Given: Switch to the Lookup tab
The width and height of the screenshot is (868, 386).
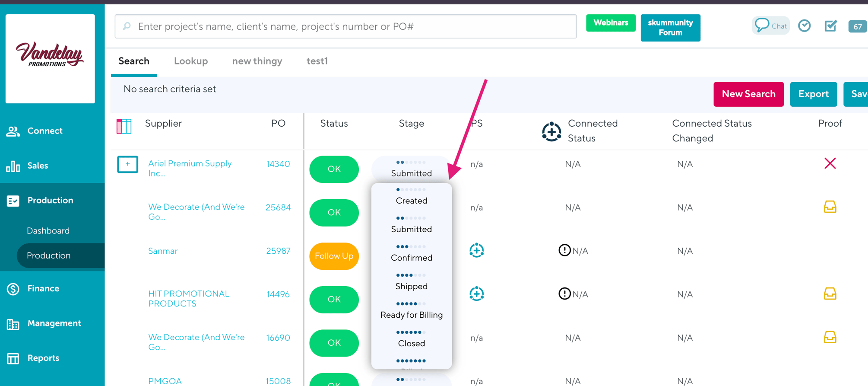Looking at the screenshot, I should pos(191,61).
